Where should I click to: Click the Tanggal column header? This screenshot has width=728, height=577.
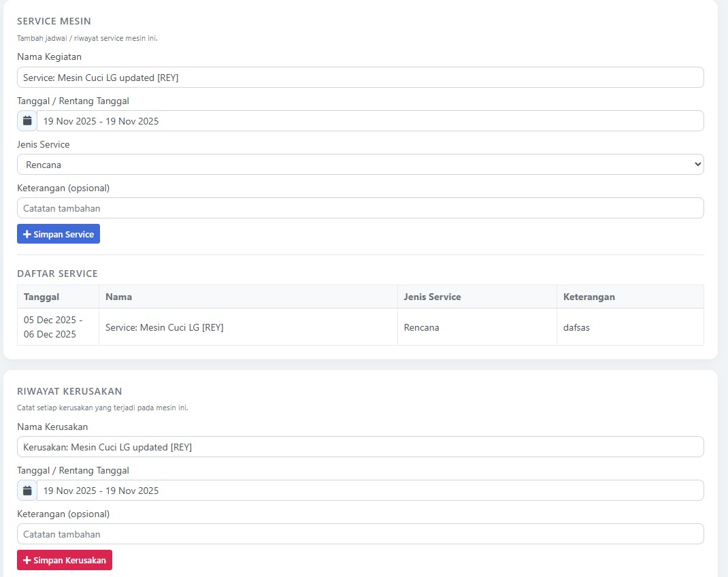pos(42,297)
